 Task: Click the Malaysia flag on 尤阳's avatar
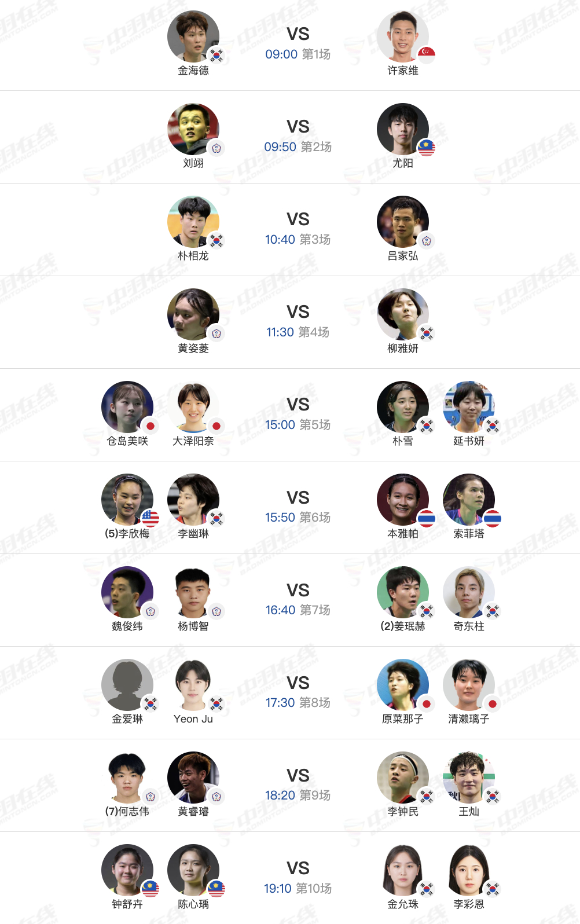click(x=427, y=147)
